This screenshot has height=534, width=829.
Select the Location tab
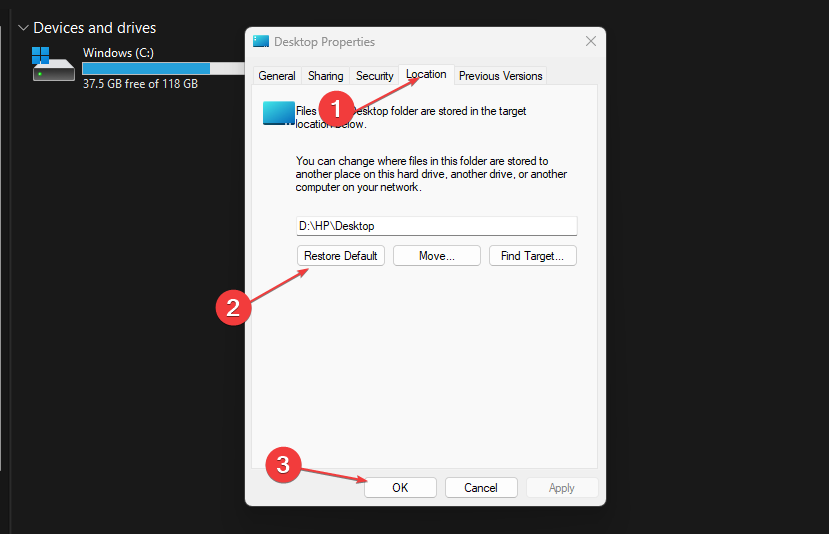(426, 74)
